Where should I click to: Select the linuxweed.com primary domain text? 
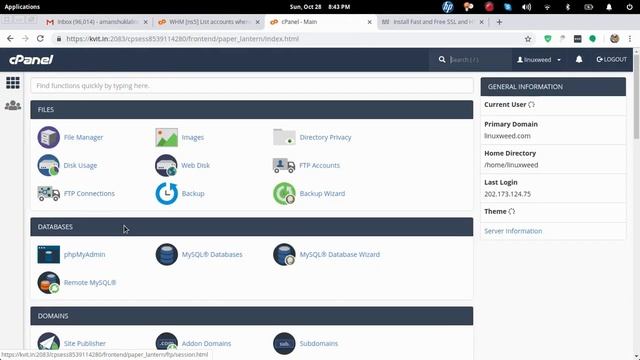click(507, 136)
